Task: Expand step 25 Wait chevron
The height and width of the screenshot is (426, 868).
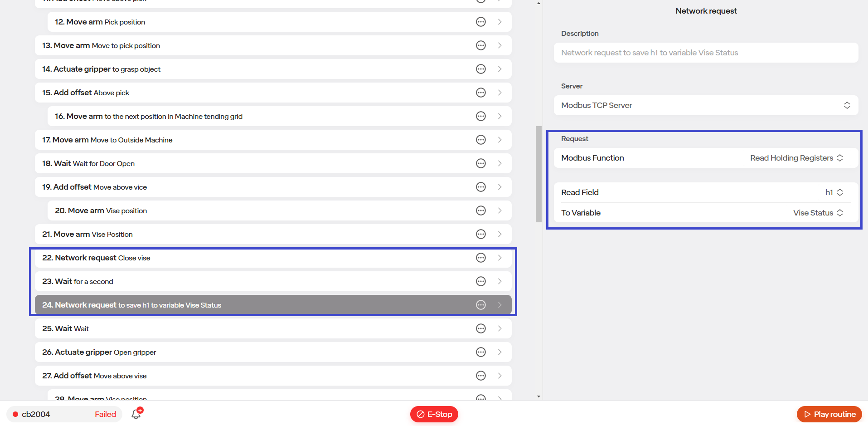Action: tap(499, 328)
